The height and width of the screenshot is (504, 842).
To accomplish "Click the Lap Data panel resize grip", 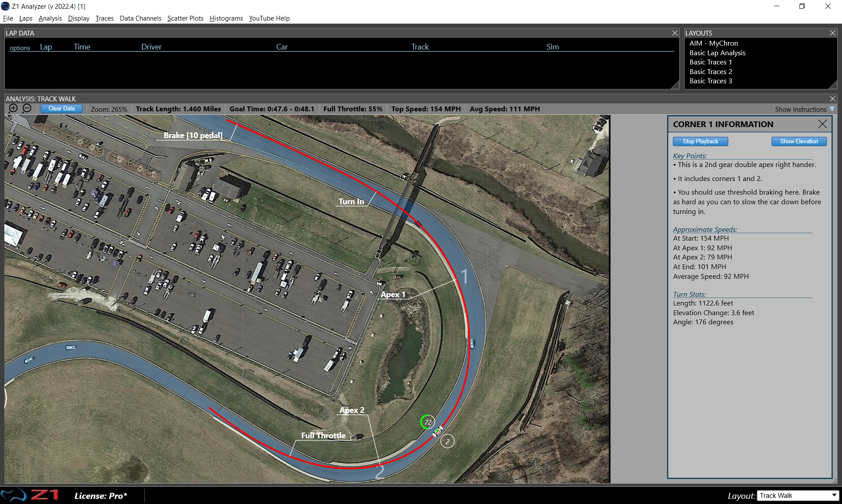I will pos(675,85).
